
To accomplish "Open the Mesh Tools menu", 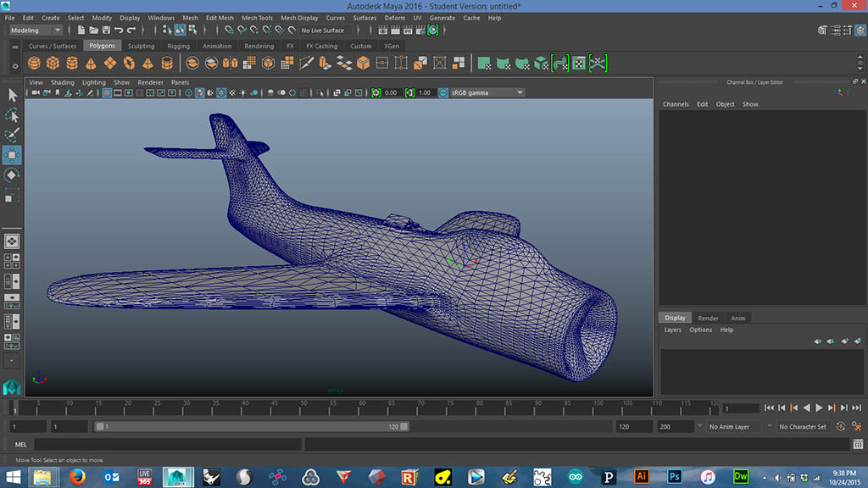I will click(257, 18).
